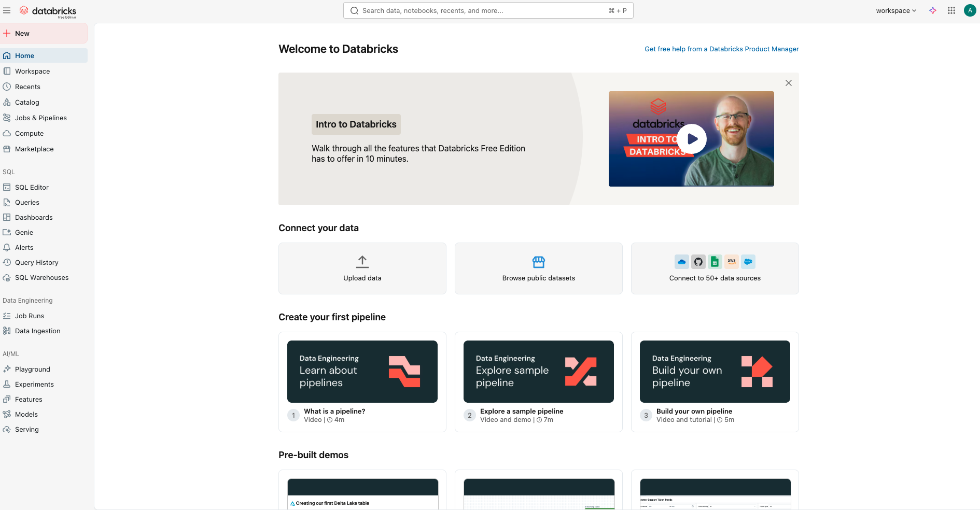This screenshot has width=980, height=510.
Task: Open the Databricks Assistant sparkle icon
Action: click(x=932, y=10)
